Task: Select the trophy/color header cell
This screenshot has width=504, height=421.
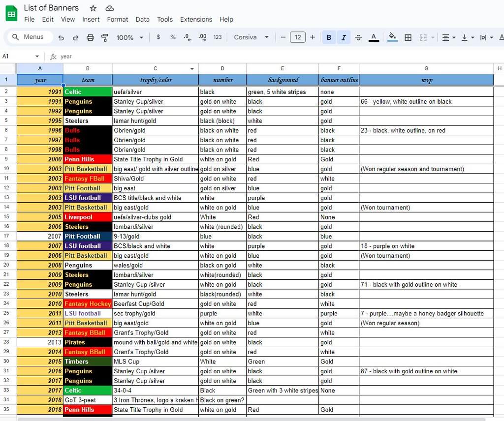Action: click(156, 80)
